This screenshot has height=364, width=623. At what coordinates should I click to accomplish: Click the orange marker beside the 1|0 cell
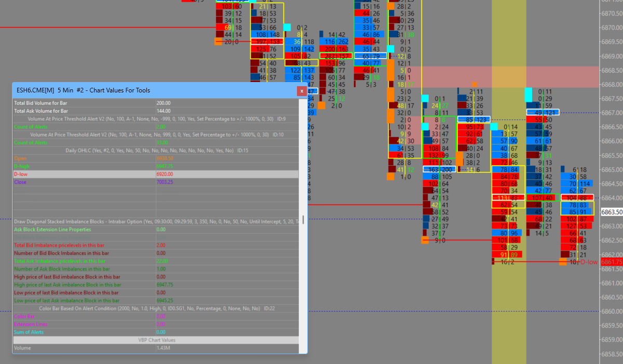(x=390, y=177)
